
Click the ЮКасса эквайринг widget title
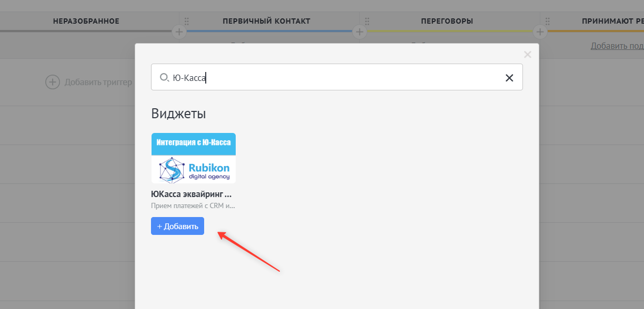point(192,194)
